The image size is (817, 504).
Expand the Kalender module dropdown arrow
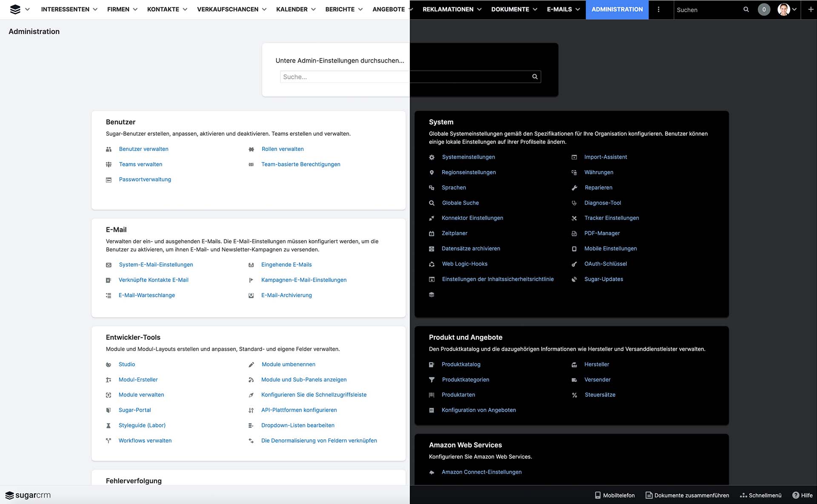tap(313, 9)
